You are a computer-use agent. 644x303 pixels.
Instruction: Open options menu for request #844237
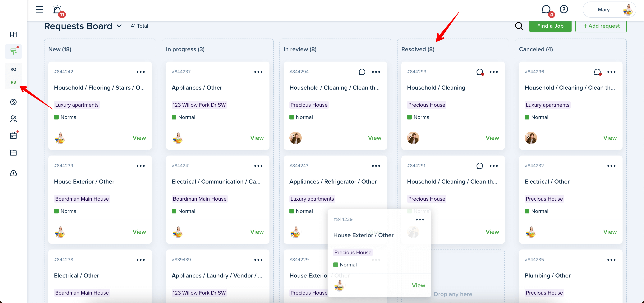point(258,72)
